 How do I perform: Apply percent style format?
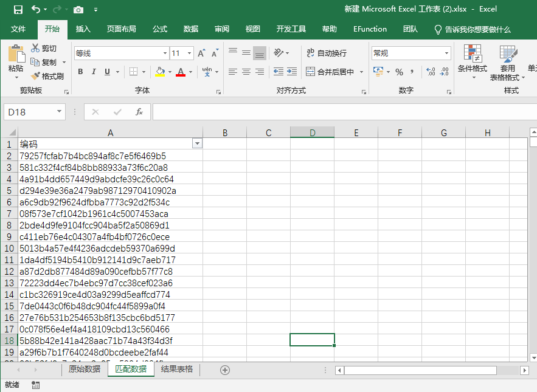tap(399, 72)
